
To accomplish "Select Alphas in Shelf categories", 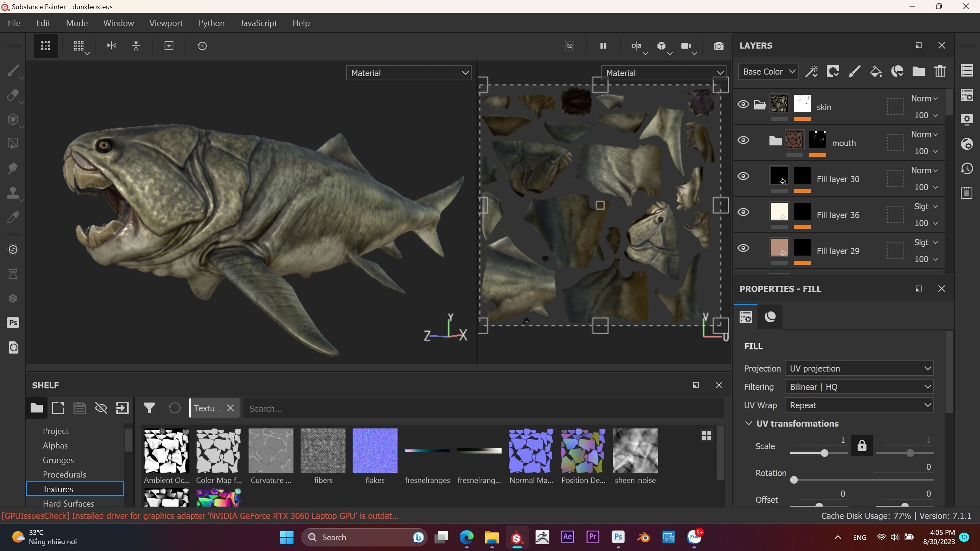I will point(55,445).
